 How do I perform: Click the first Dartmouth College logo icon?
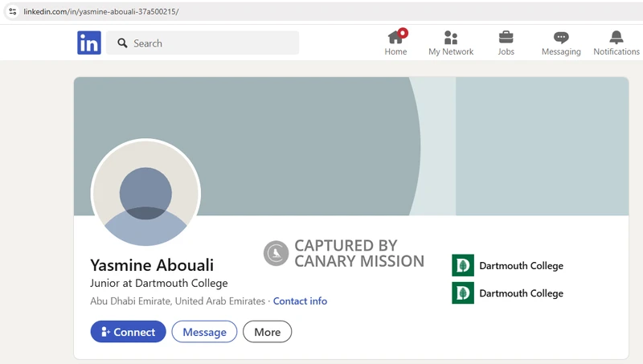pos(463,265)
